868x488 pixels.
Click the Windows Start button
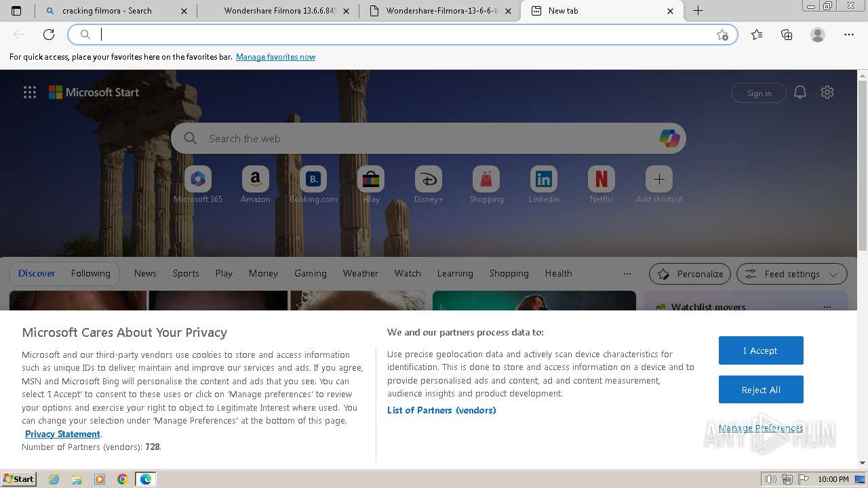19,479
